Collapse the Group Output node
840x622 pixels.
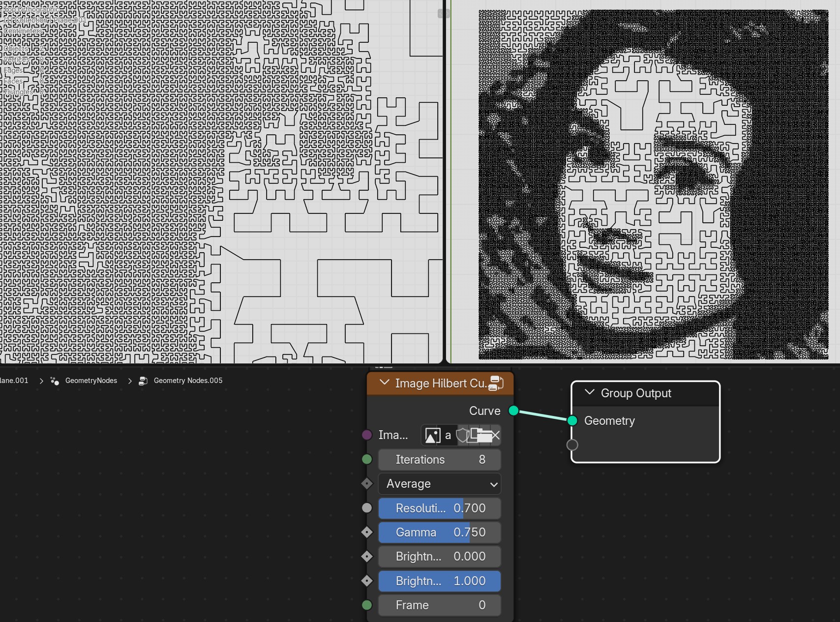coord(589,392)
